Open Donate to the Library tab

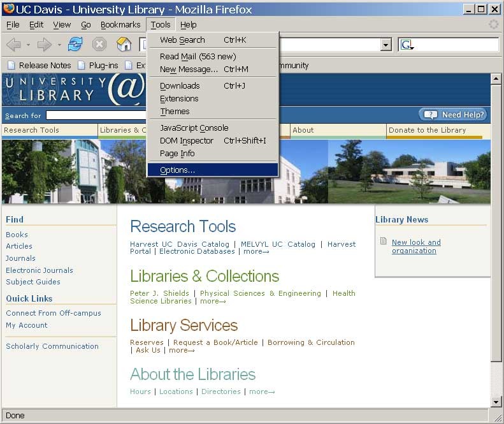(435, 131)
